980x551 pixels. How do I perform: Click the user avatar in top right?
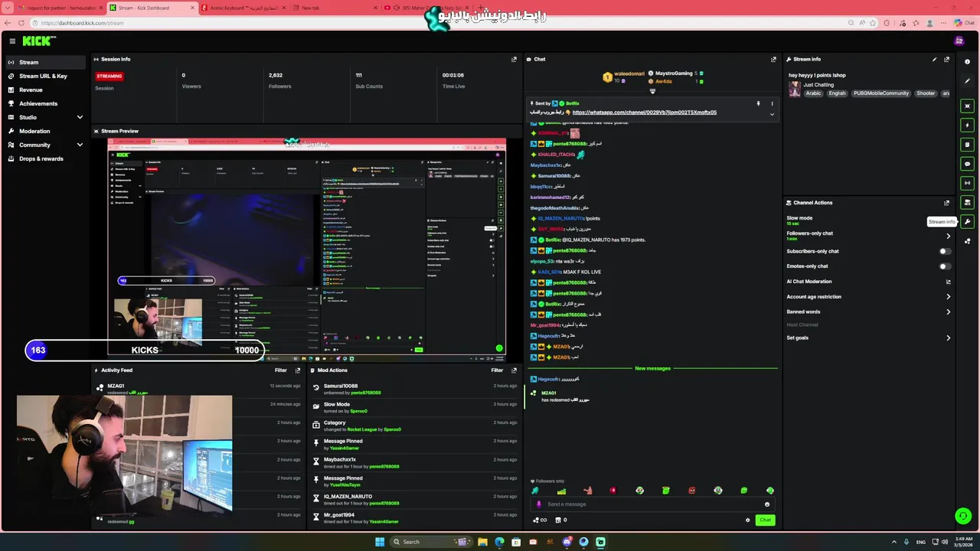click(x=959, y=41)
